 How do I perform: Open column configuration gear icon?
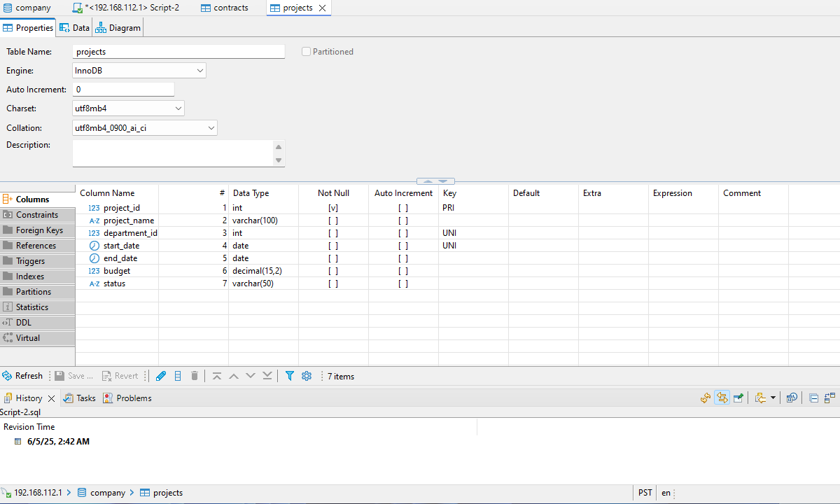[307, 376]
